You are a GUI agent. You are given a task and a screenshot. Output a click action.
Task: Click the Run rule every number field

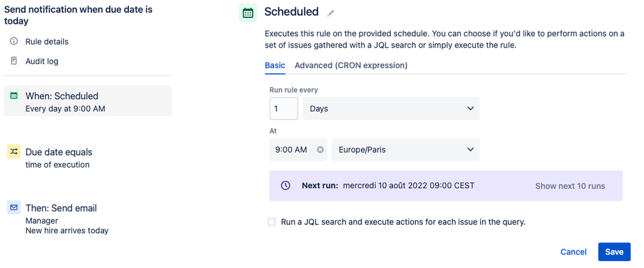click(283, 109)
